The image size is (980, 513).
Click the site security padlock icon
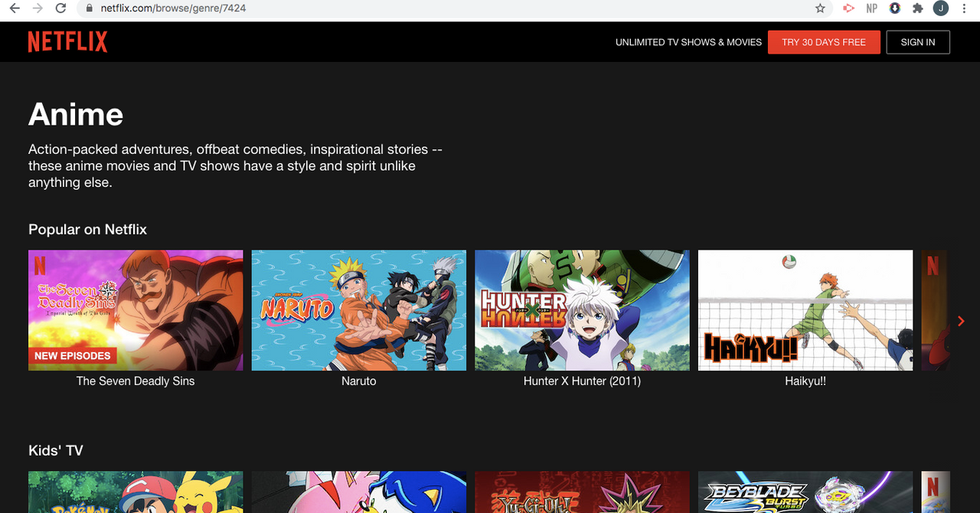(88, 9)
